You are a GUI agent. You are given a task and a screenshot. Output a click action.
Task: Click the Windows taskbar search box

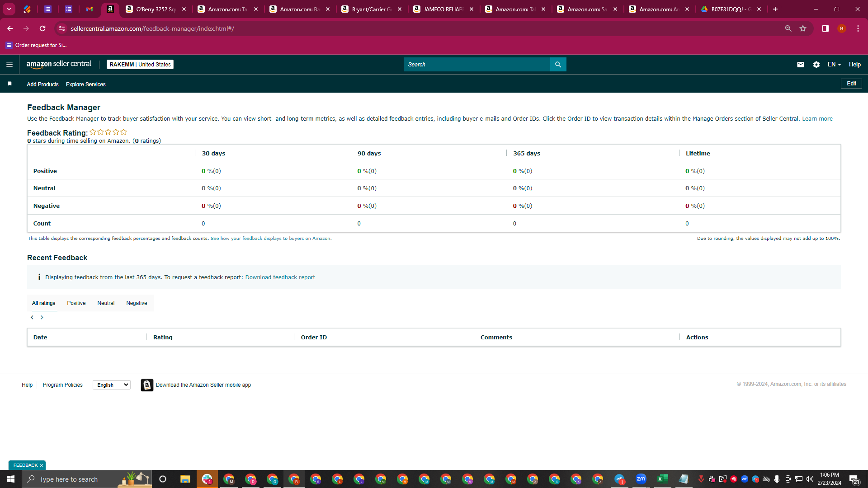coord(87,479)
